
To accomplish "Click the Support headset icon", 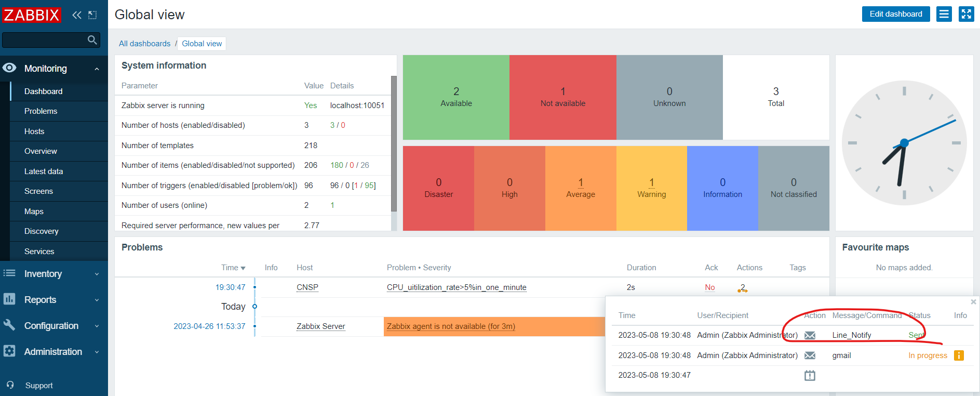I will click(x=10, y=385).
